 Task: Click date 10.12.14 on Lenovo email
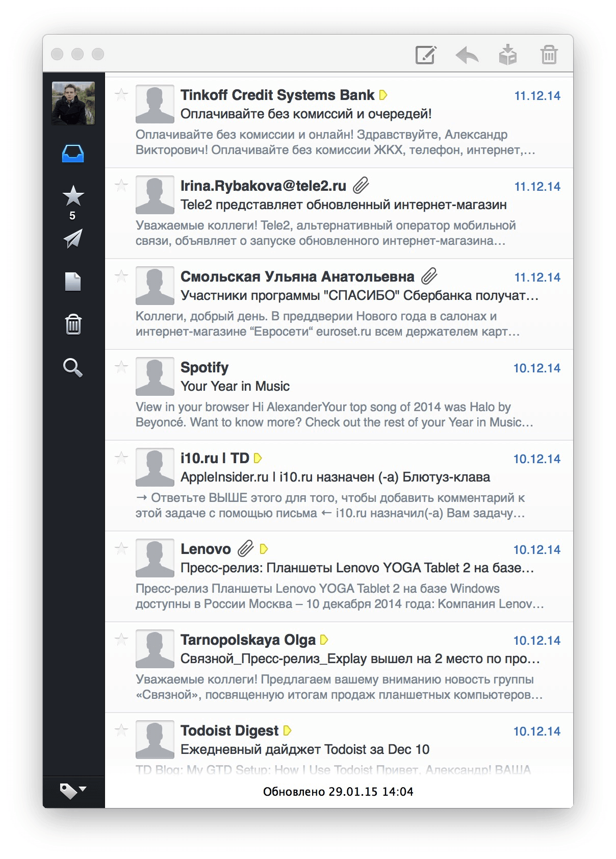click(536, 549)
